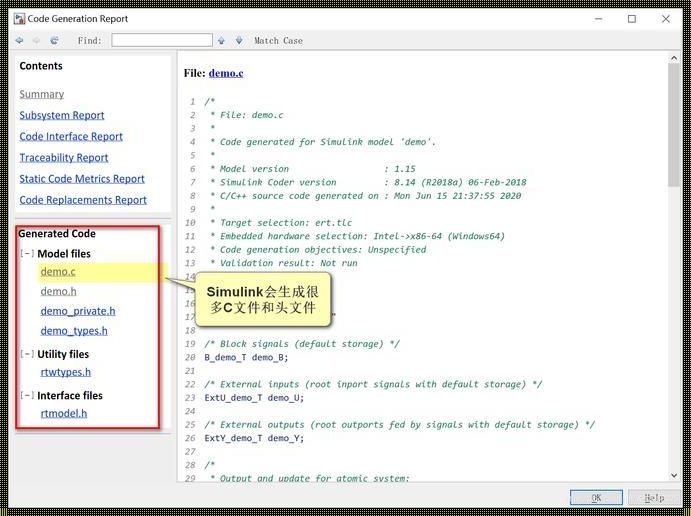Select demo_private.h in Model files
Screen dimensions: 691x516
[x=78, y=311]
